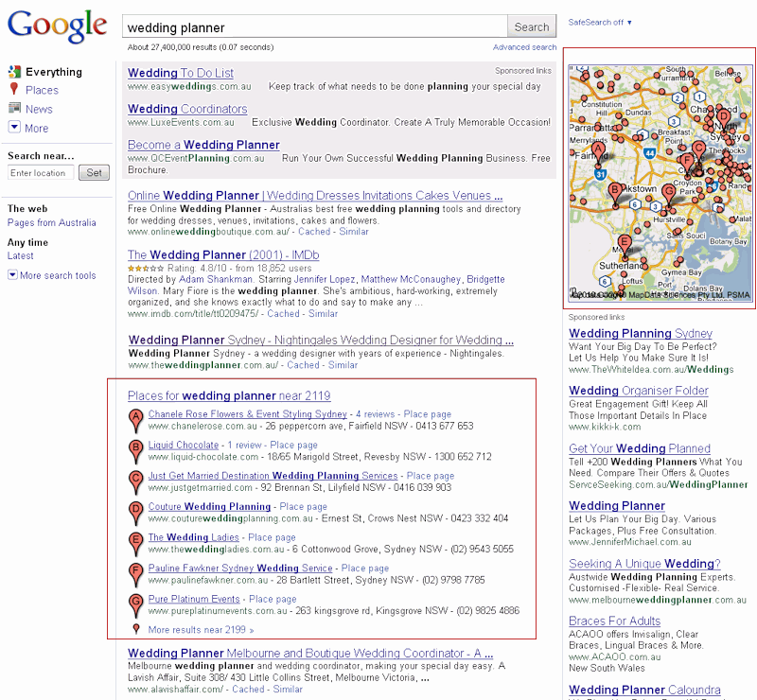
Task: Select Latest time filter
Action: point(20,255)
